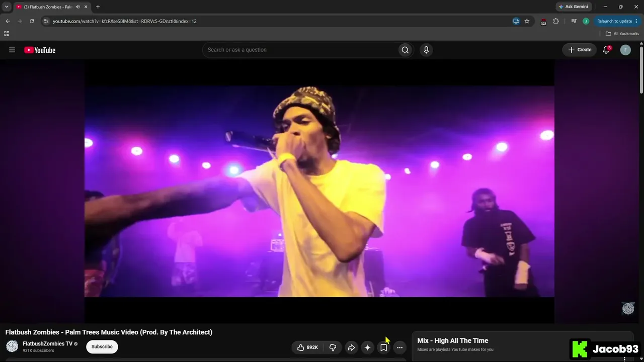Share the video using the arrow icon
Viewport: 644px width, 362px height.
pyautogui.click(x=351, y=347)
